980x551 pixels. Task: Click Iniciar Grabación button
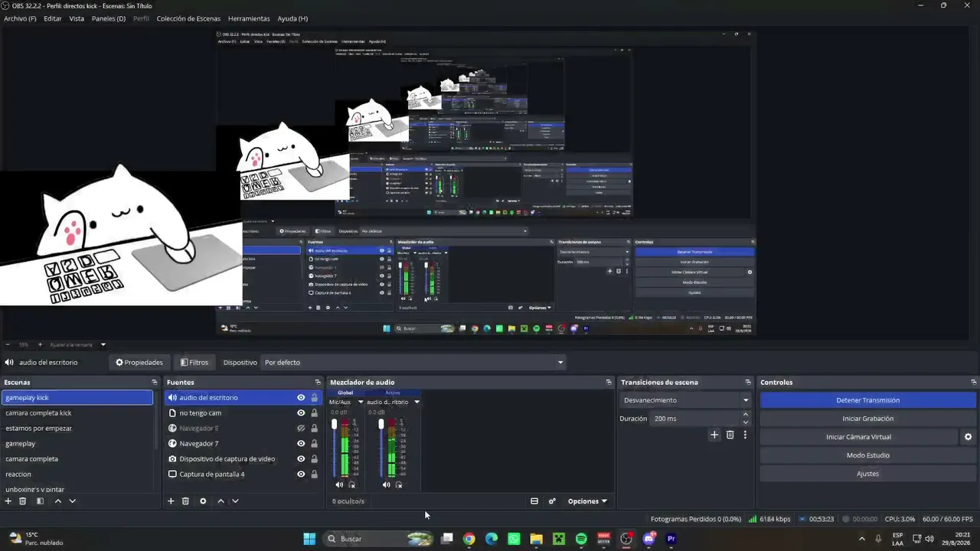[868, 419]
